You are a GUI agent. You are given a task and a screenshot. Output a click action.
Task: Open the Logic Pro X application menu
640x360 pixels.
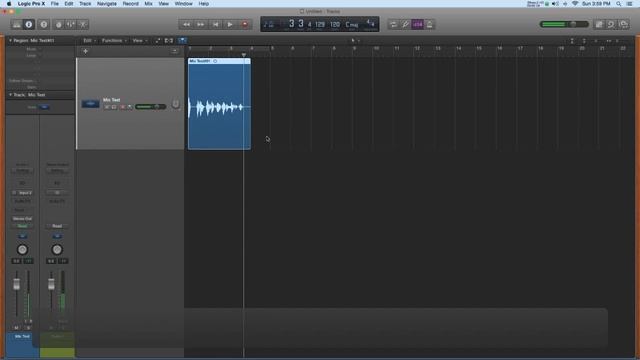(x=31, y=4)
